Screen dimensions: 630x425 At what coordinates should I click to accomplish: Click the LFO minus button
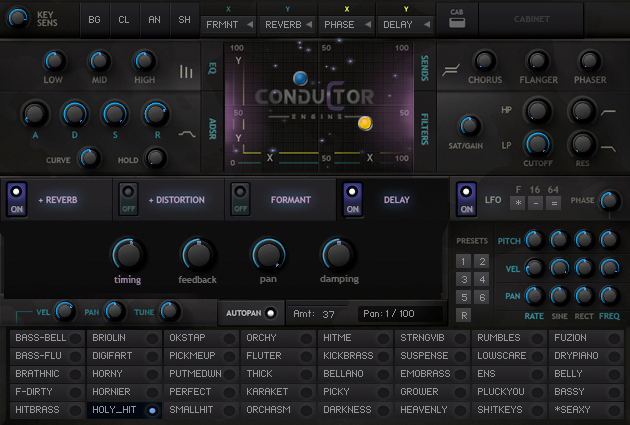tap(536, 203)
